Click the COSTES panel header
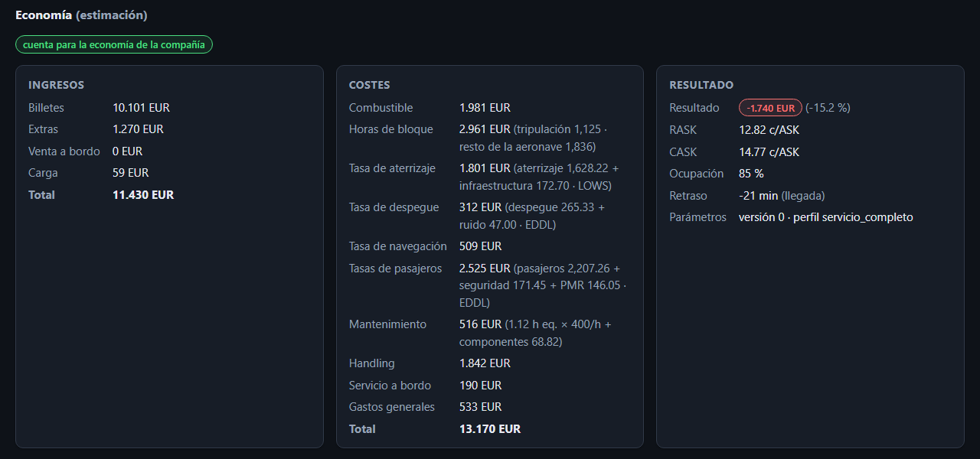 (369, 85)
